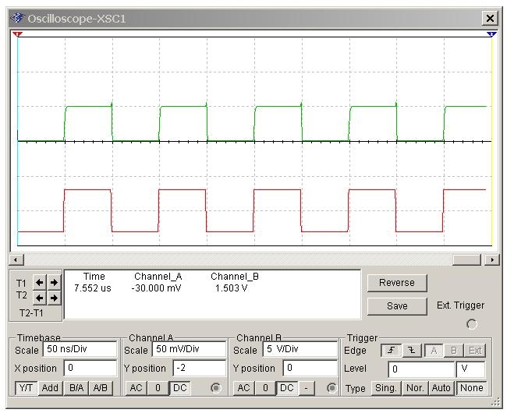Switch timebase mode to B/A
The height and width of the screenshot is (420, 514).
[76, 388]
